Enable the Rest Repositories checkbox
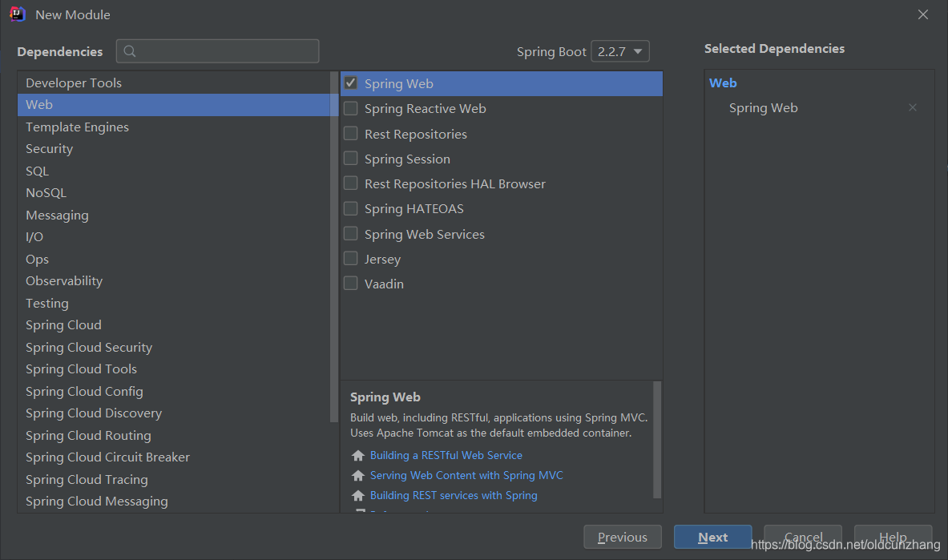Screen dimensions: 948x560 [351, 134]
